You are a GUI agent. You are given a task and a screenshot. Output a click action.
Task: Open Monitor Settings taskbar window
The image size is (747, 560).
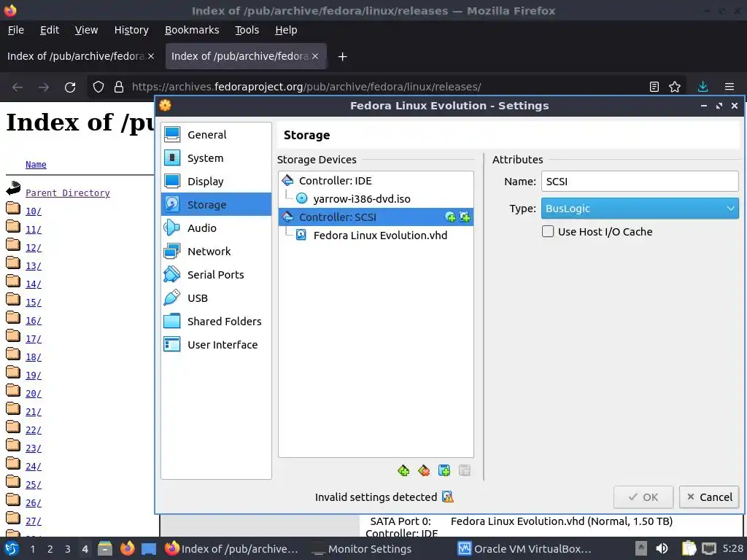(362, 549)
